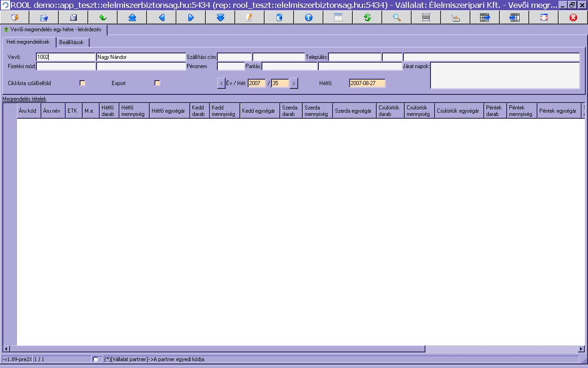Click the red X close toolbar icon
The image size is (588, 368).
pos(573,17)
